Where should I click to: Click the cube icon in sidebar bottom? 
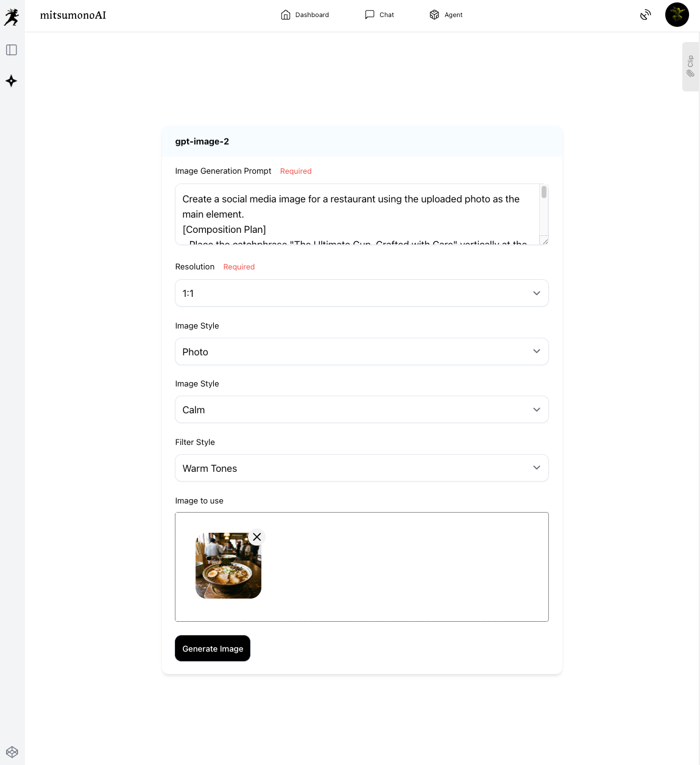coord(12,752)
